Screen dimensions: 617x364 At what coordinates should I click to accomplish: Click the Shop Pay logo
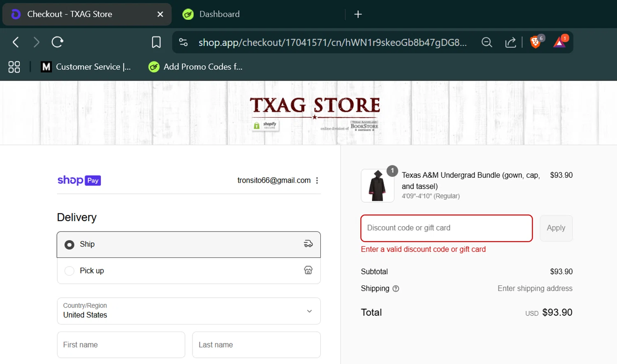tap(79, 180)
